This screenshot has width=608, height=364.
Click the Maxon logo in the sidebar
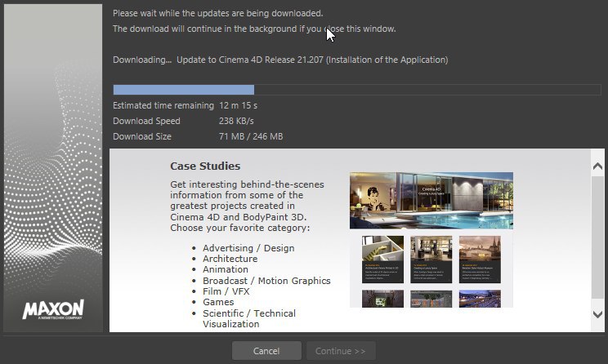pos(53,309)
